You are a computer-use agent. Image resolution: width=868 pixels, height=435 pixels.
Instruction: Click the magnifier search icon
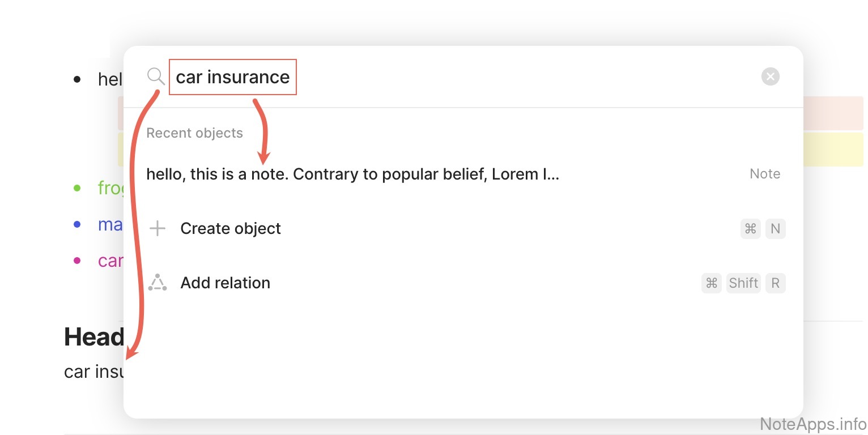pyautogui.click(x=156, y=76)
